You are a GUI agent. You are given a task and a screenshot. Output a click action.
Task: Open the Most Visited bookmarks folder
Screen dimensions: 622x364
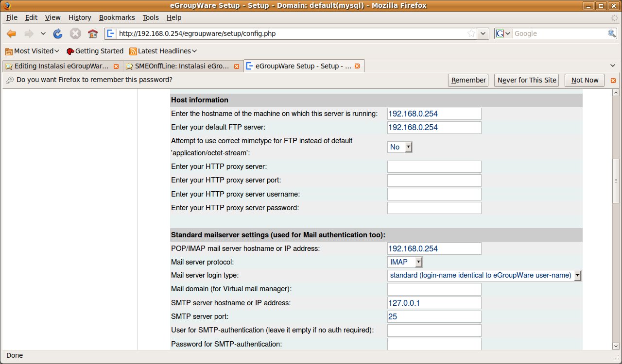click(32, 51)
